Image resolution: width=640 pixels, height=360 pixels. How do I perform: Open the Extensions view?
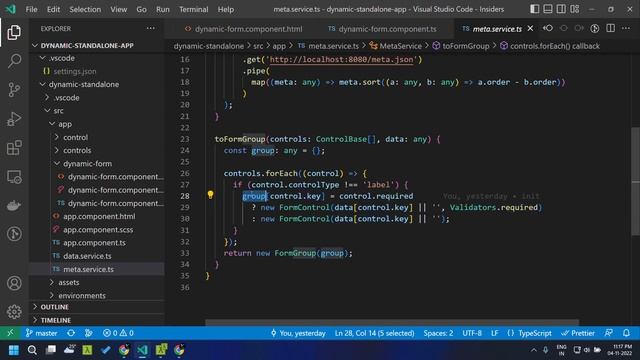[14, 148]
